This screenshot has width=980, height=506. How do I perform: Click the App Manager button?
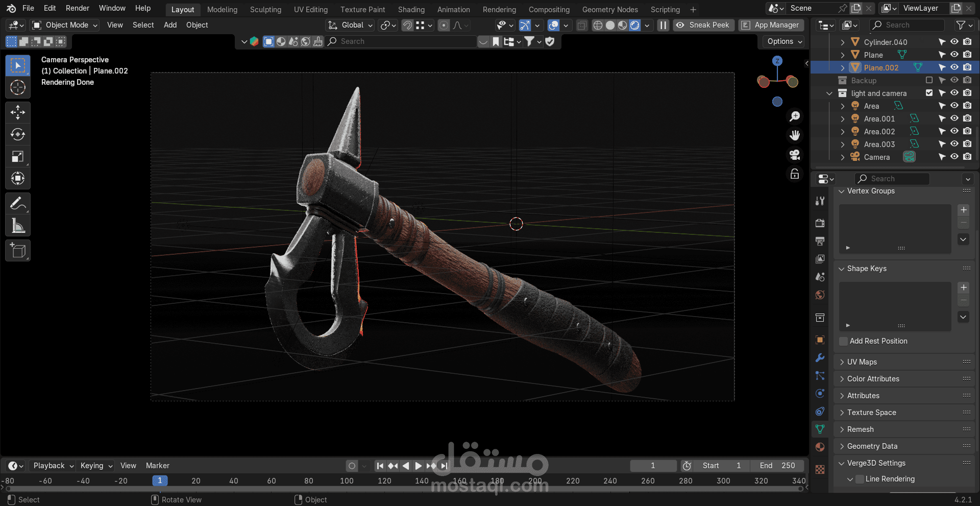point(771,25)
